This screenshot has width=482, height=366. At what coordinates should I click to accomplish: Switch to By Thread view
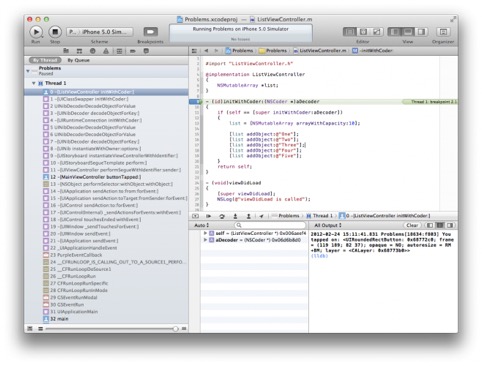click(x=45, y=60)
